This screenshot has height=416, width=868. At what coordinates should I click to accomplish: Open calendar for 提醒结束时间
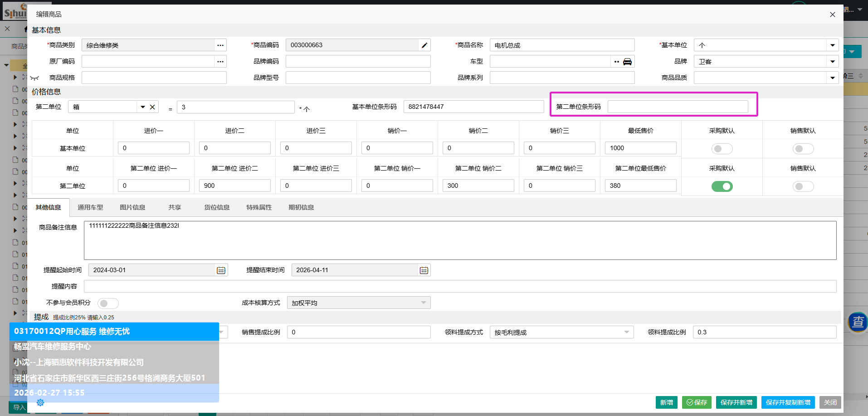[424, 270]
